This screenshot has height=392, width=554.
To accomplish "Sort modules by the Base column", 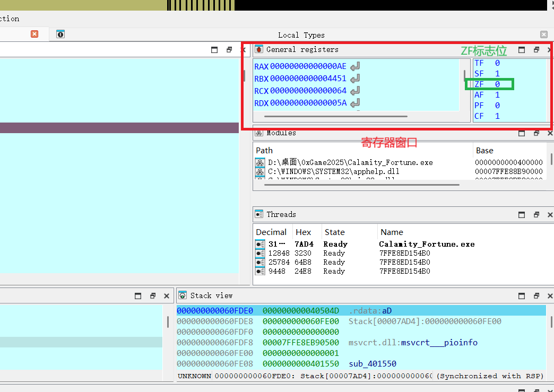I will pyautogui.click(x=484, y=151).
